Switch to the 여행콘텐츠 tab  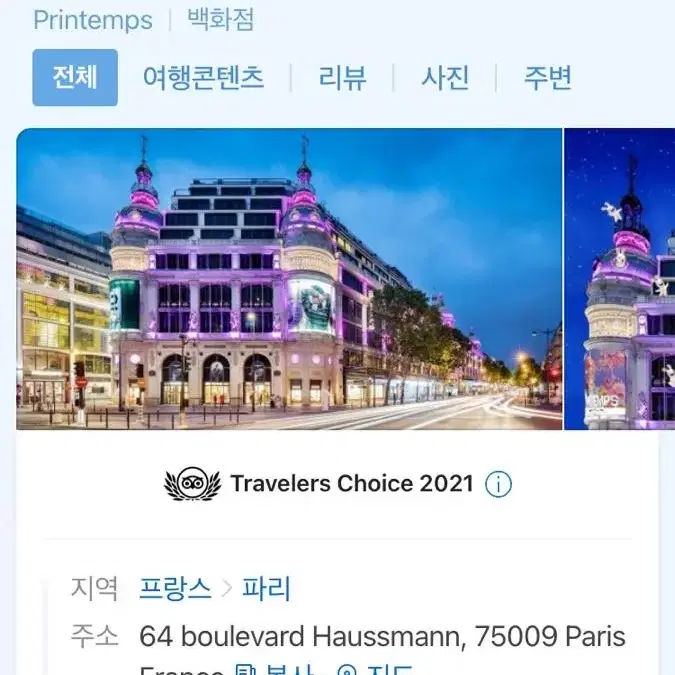coord(204,78)
